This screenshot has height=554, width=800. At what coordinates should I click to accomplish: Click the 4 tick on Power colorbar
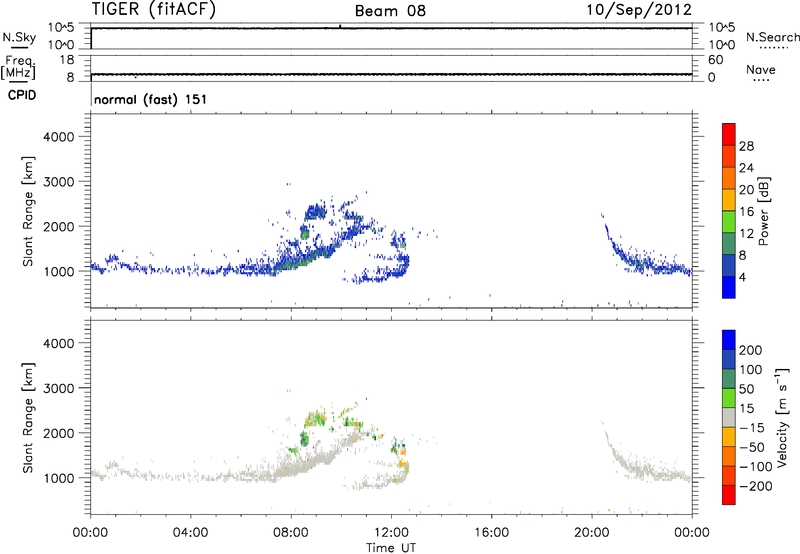pos(742,277)
